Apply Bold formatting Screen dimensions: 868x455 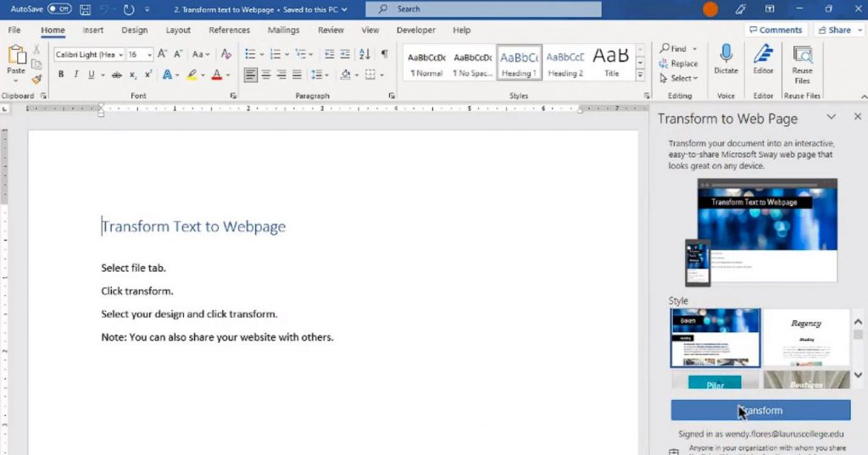pos(61,75)
